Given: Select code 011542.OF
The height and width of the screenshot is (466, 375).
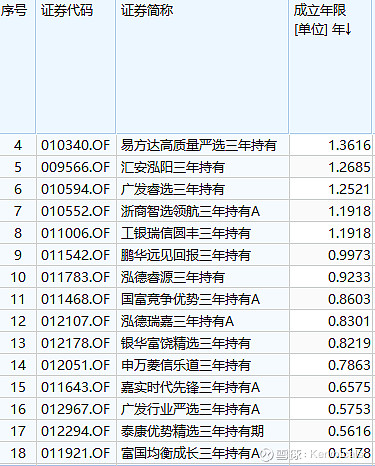Looking at the screenshot, I should pos(75,255).
